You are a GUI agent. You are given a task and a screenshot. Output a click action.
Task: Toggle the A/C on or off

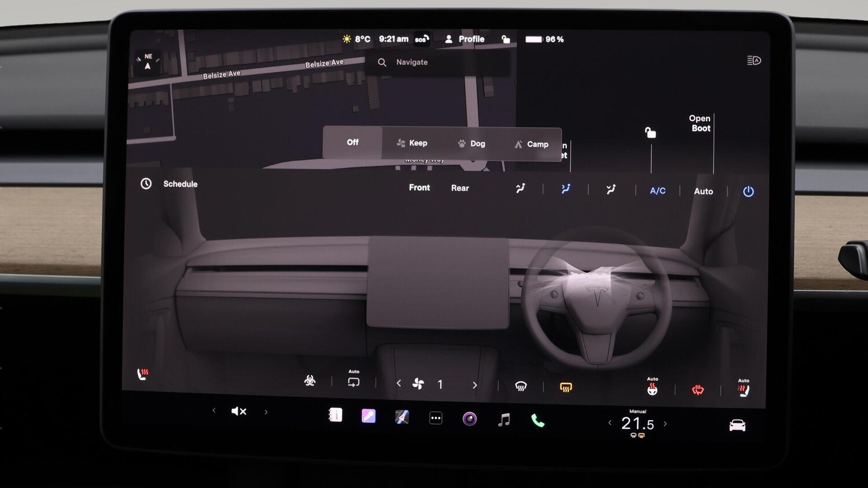click(657, 190)
